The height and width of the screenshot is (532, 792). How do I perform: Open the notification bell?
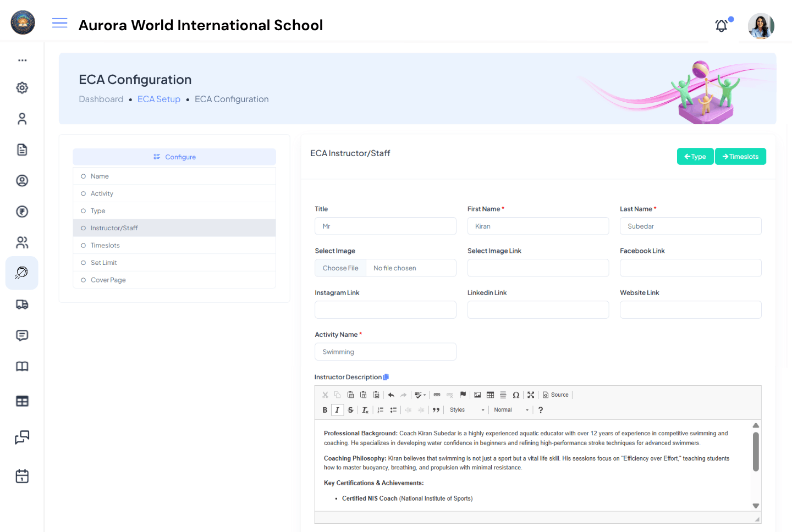pos(721,25)
